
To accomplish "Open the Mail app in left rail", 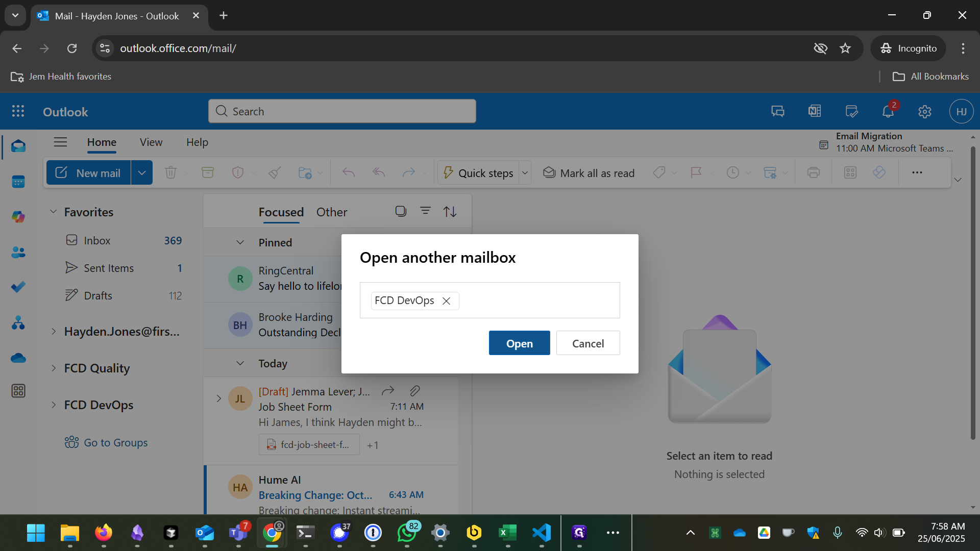I will pyautogui.click(x=18, y=147).
